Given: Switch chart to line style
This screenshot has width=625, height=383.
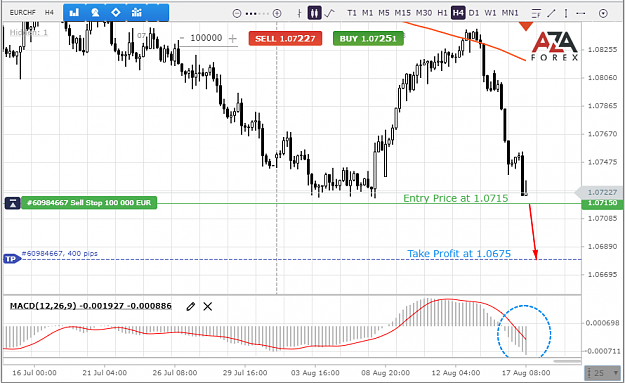Looking at the screenshot, I should pyautogui.click(x=329, y=13).
